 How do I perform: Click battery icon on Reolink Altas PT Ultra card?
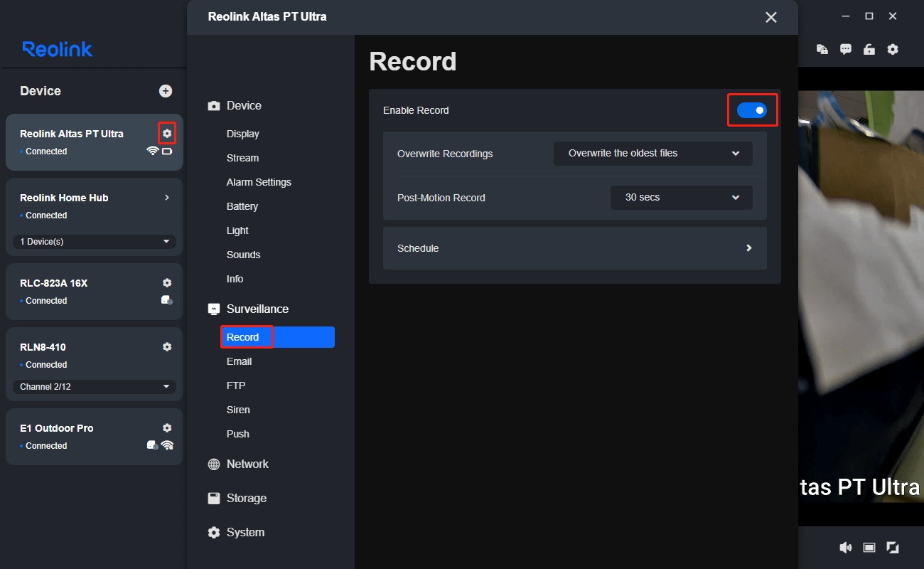coord(167,151)
